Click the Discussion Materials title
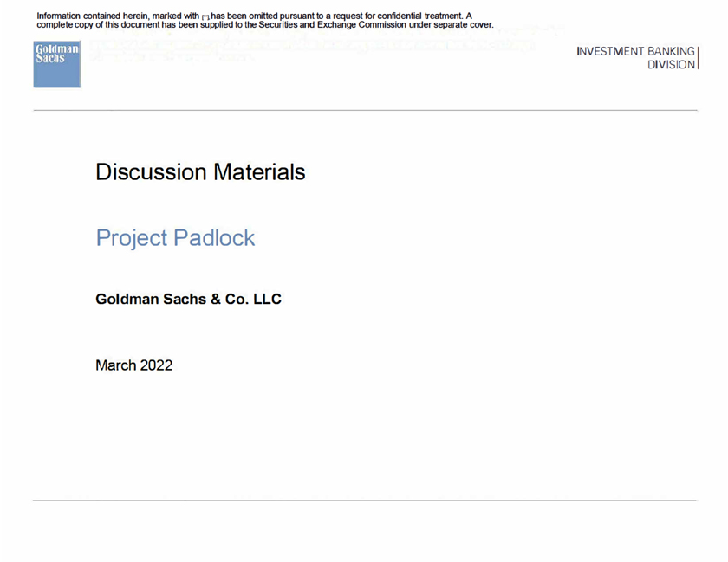Viewport: 728px width, 562px height. pyautogui.click(x=200, y=171)
